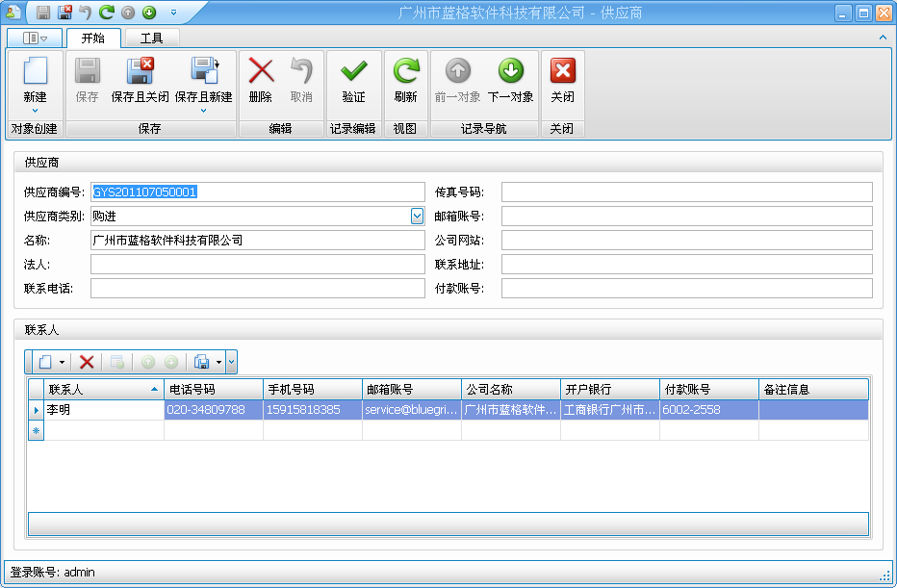Click the 保存 ribbon button

87,80
